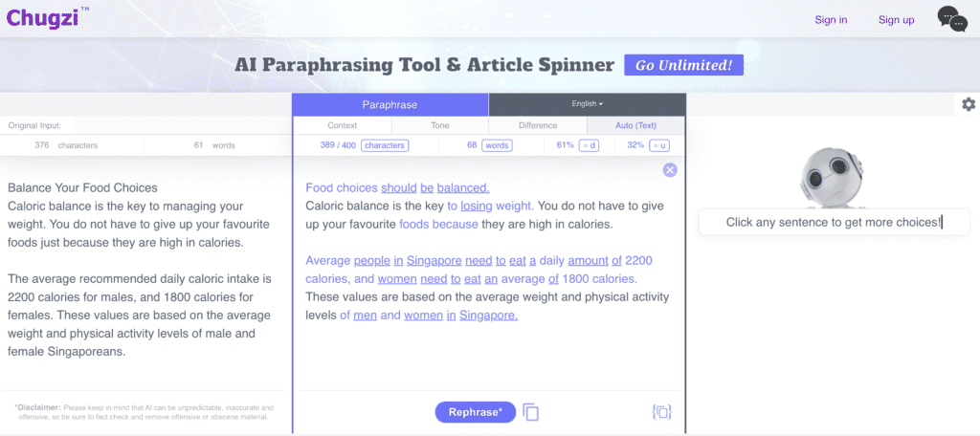The height and width of the screenshot is (436, 980).
Task: Click the Rephrase button
Action: coord(476,412)
